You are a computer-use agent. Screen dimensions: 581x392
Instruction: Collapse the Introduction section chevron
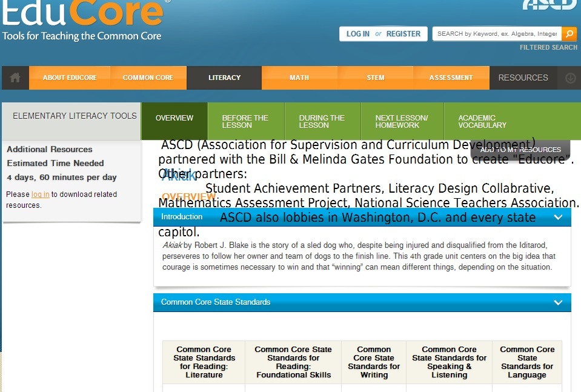pos(558,217)
